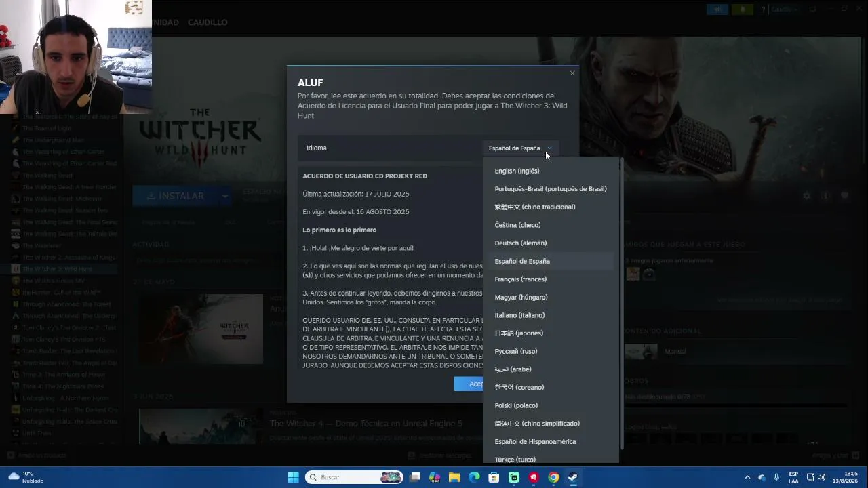Open Windows Start menu

(x=293, y=477)
